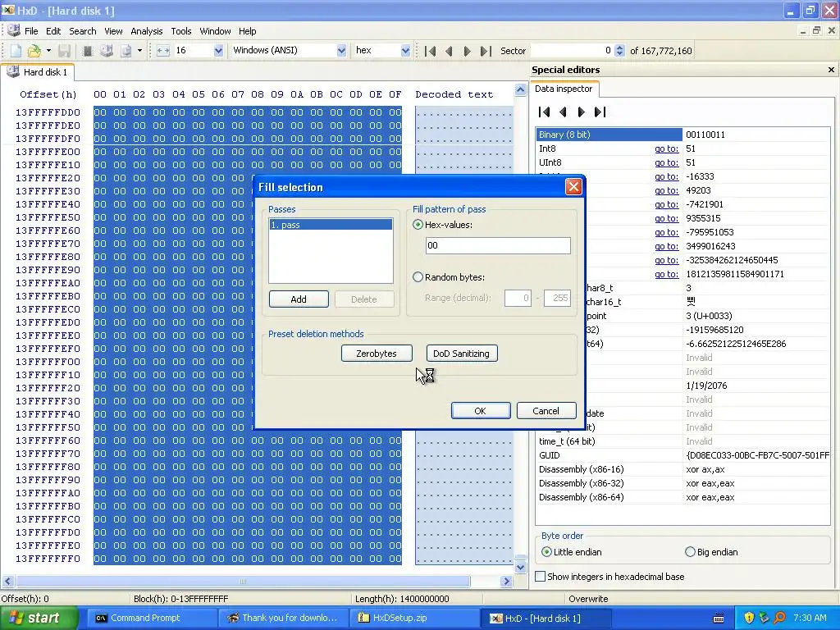The height and width of the screenshot is (630, 840).
Task: Click hex view vertical scroll up arrow
Action: 520,90
